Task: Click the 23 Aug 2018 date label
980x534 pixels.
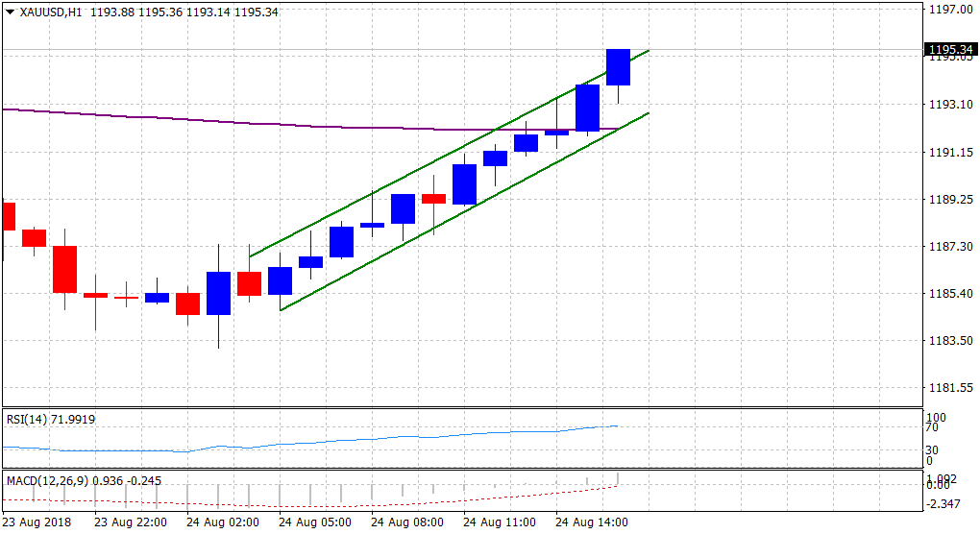Action: click(37, 522)
